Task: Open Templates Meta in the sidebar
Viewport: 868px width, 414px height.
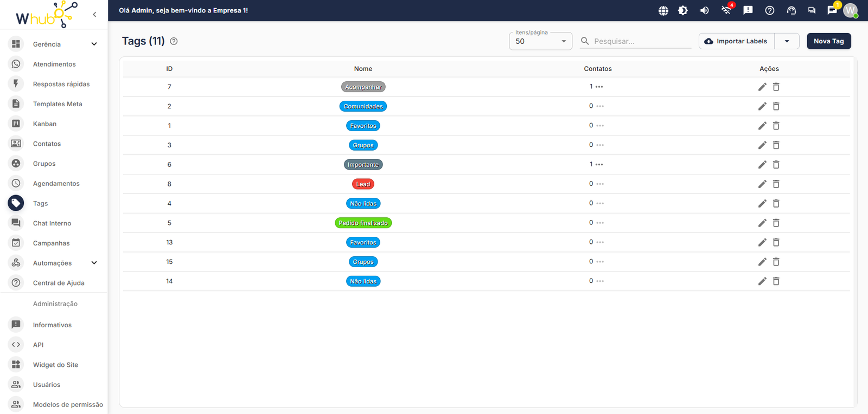Action: pyautogui.click(x=54, y=104)
